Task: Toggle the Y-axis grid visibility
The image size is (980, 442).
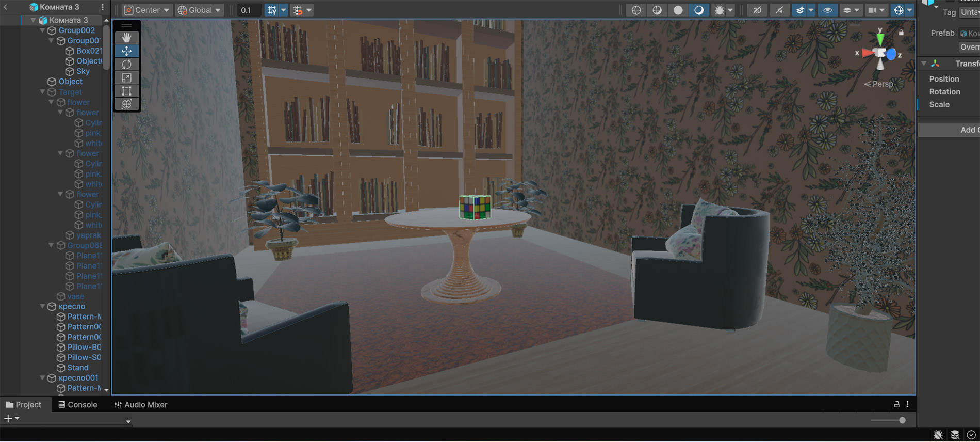Action: [272, 10]
